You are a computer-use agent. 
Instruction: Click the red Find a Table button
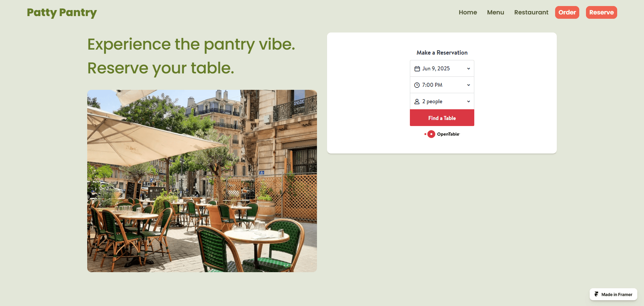(x=442, y=118)
